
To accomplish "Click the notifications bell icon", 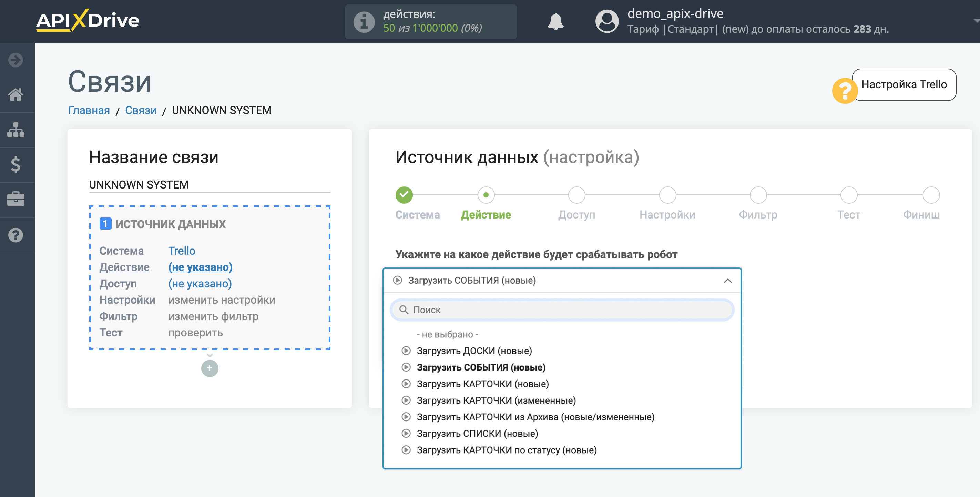I will [x=555, y=21].
